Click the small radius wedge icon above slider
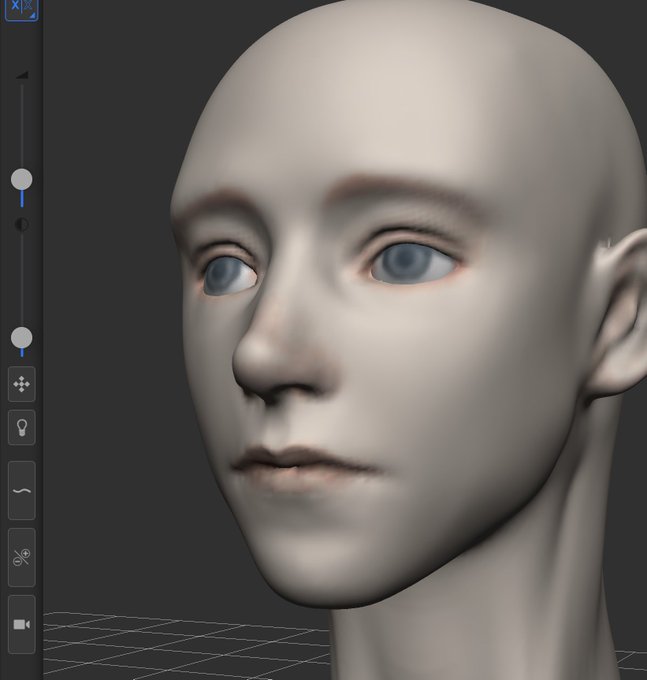The width and height of the screenshot is (647, 680). coord(22,75)
